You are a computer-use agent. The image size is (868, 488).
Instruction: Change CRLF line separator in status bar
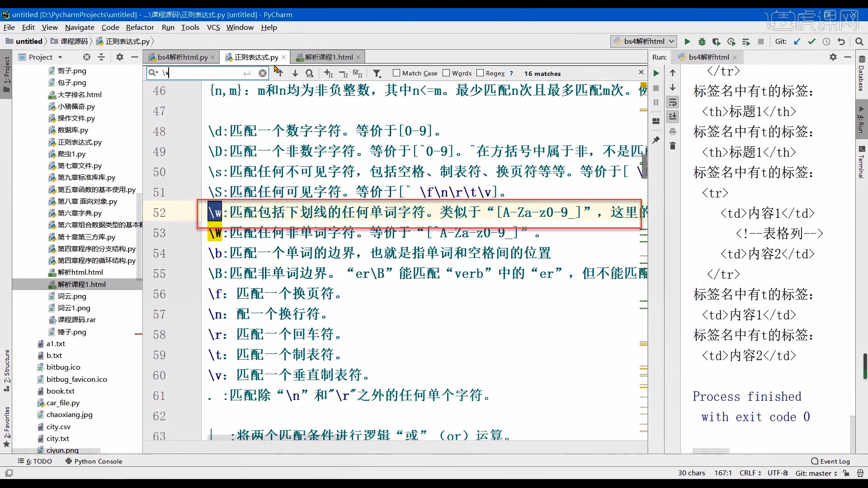pos(750,473)
